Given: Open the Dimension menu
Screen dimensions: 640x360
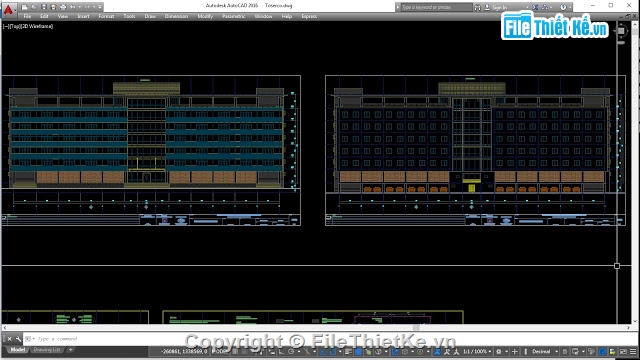Looking at the screenshot, I should tap(176, 16).
